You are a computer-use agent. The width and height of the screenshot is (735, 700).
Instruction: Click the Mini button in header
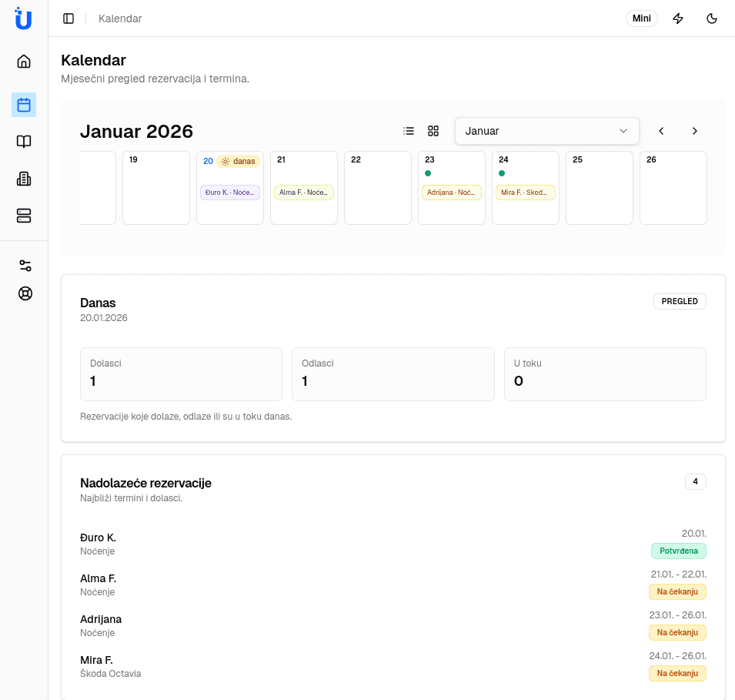pos(641,18)
